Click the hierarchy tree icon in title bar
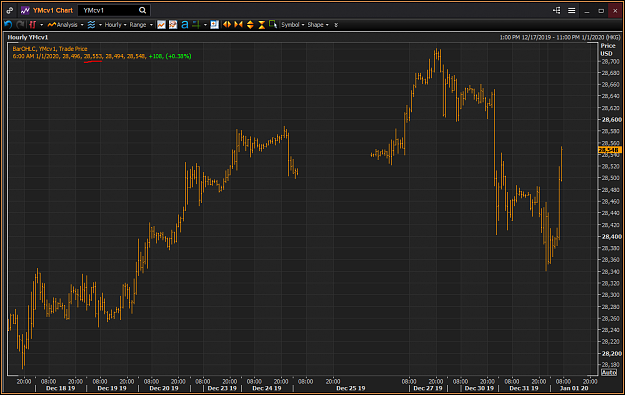 pyautogui.click(x=557, y=10)
